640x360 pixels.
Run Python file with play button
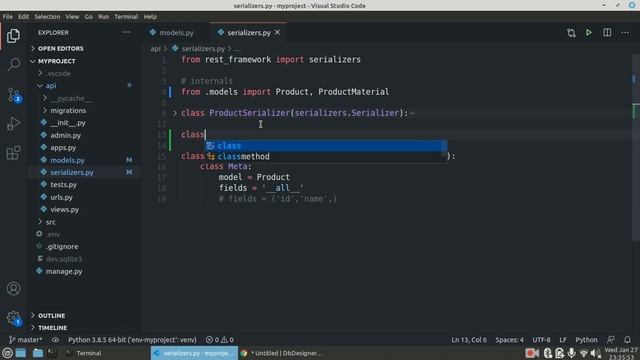pos(589,33)
